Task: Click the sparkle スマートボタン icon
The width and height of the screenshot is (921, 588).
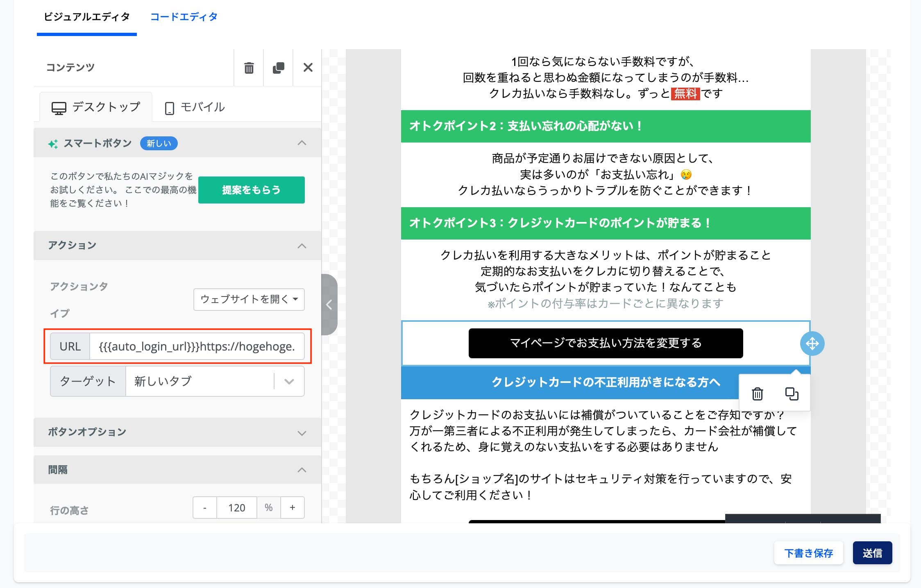Action: coord(53,144)
